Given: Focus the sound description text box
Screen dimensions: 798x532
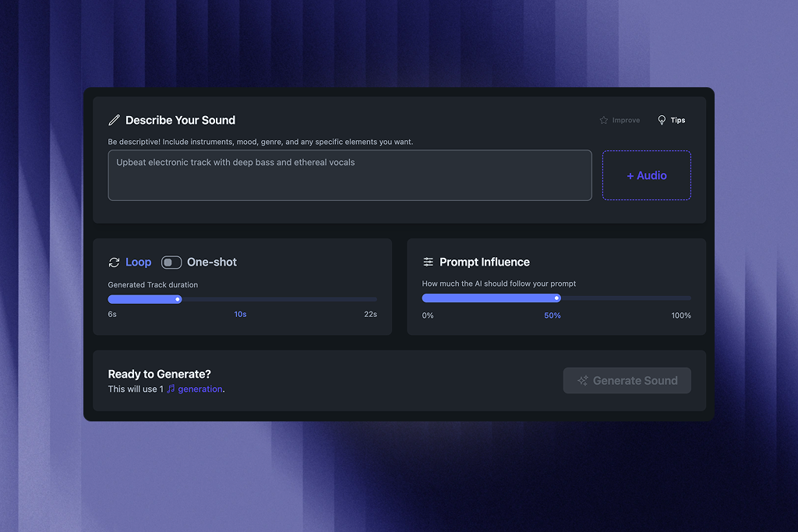Looking at the screenshot, I should pyautogui.click(x=349, y=175).
